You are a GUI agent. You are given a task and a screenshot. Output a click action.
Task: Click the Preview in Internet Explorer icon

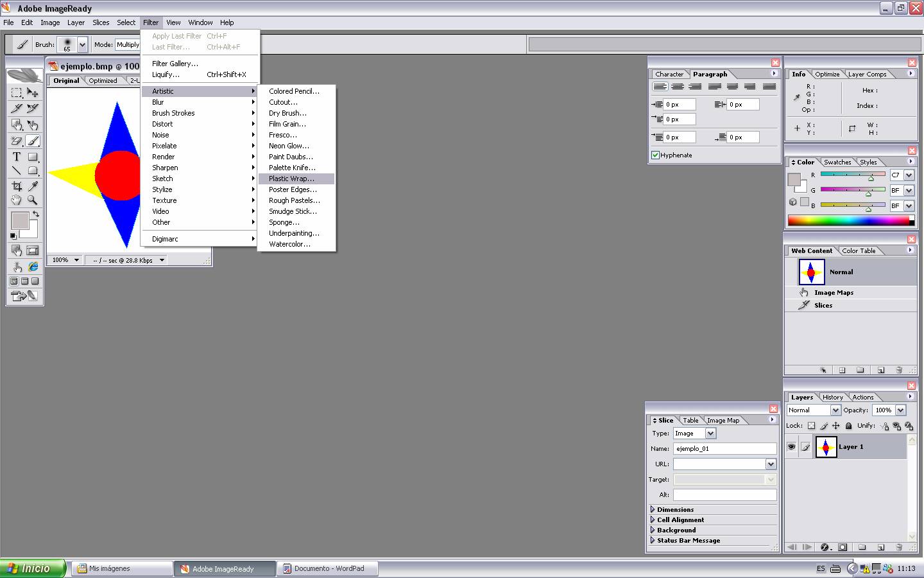pos(33,267)
